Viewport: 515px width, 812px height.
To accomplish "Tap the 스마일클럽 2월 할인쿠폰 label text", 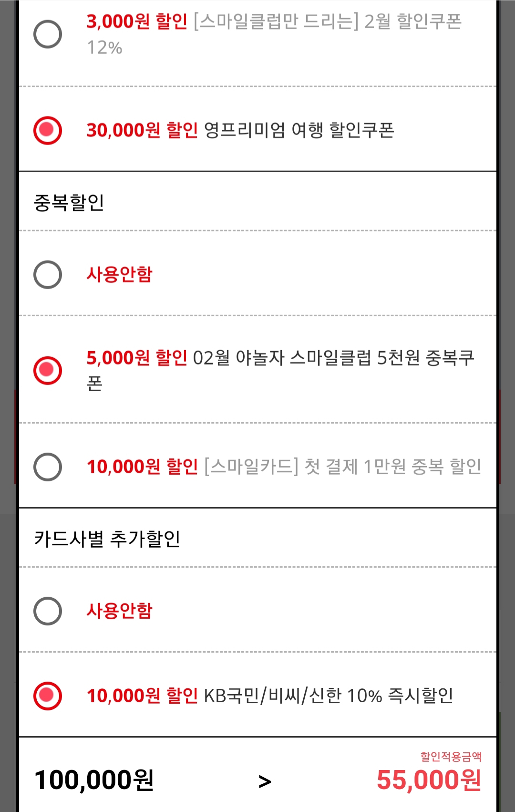I will pyautogui.click(x=327, y=22).
